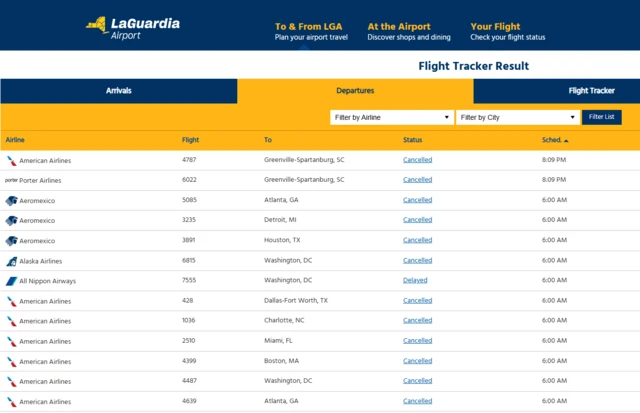Open Delayed status for flight 7555
The width and height of the screenshot is (640, 413).
[415, 280]
